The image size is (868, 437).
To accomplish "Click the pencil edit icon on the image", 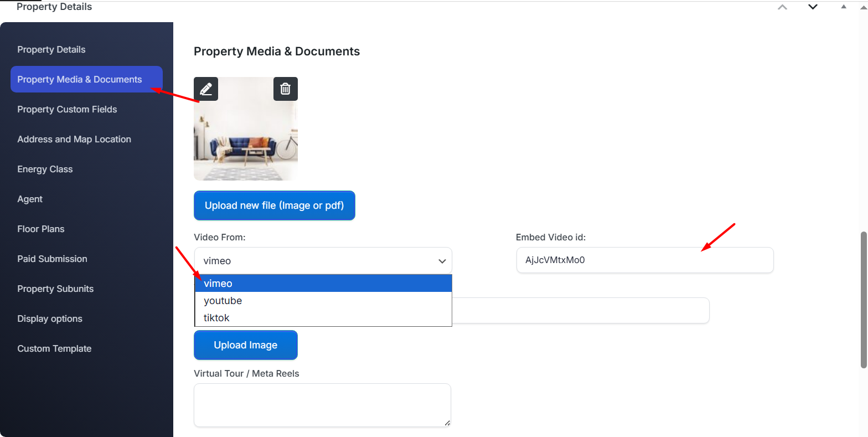I will 206,89.
